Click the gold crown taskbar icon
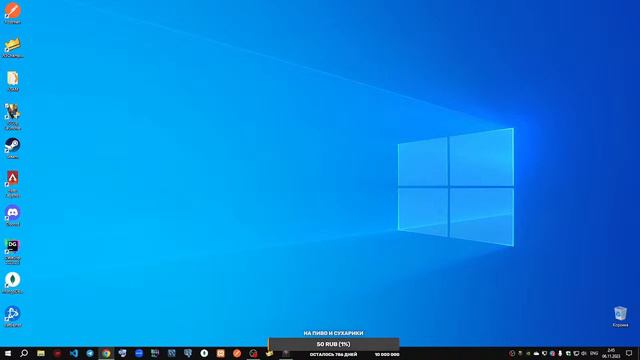The width and height of the screenshot is (640, 360). point(269,353)
